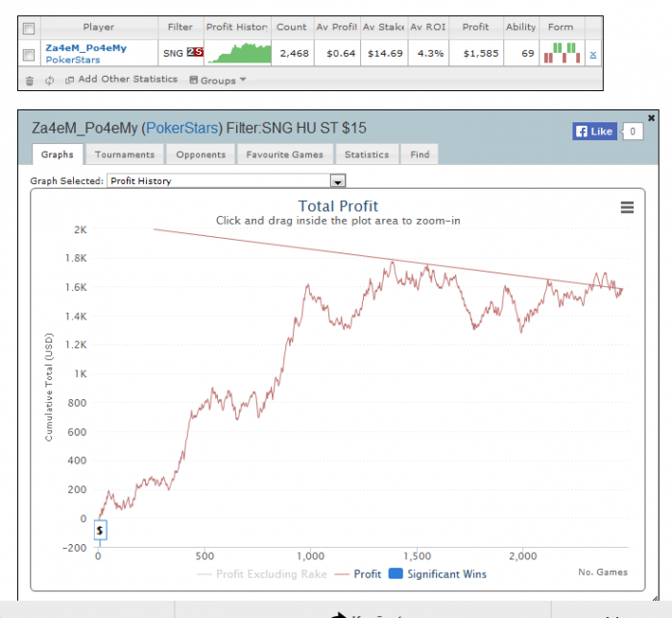Switch to the Find tab
Image resolution: width=672 pixels, height=618 pixels.
click(x=420, y=154)
